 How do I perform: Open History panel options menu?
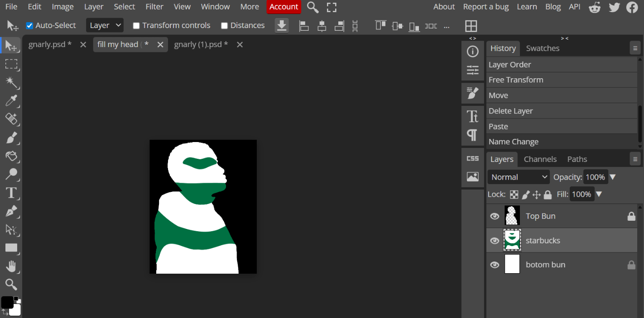[x=635, y=48]
